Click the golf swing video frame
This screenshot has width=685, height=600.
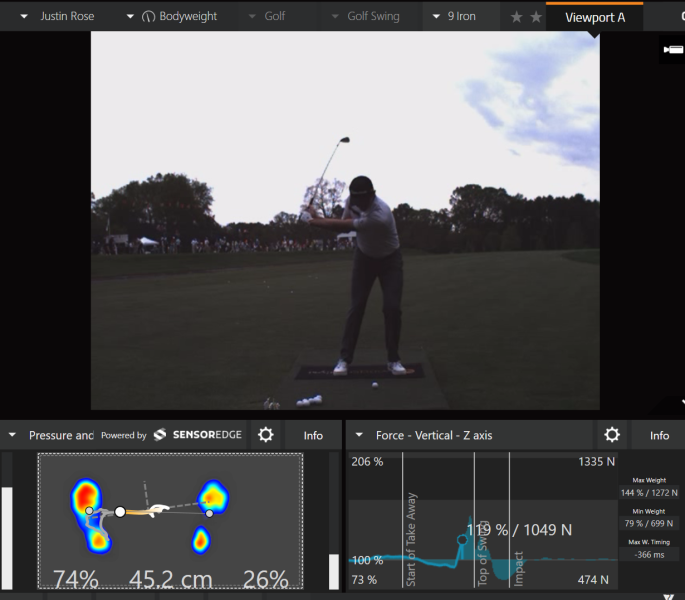[345, 220]
